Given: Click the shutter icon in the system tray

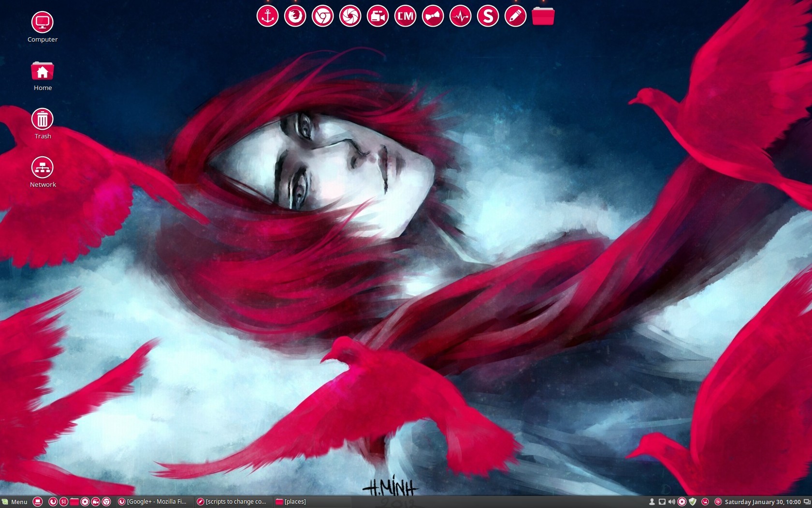Looking at the screenshot, I should click(682, 502).
